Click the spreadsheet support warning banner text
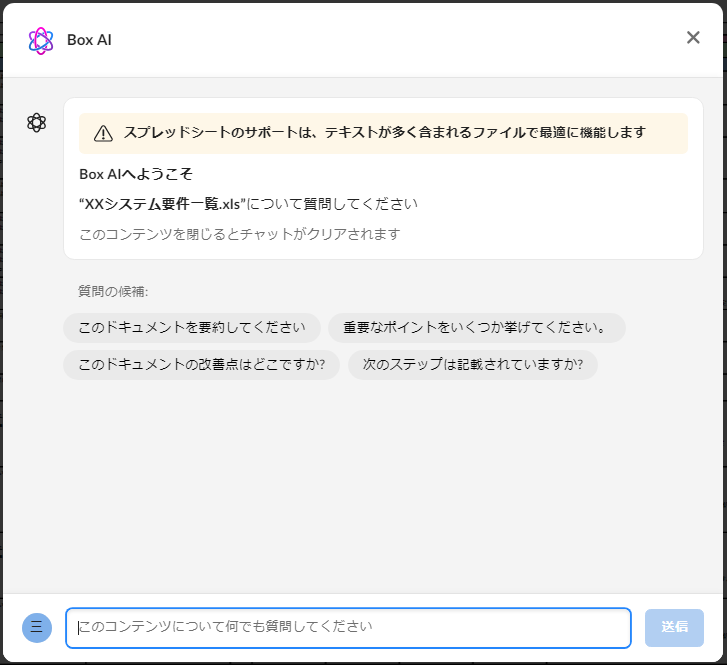Screen dimensions: 727x665 pyautogui.click(x=384, y=133)
